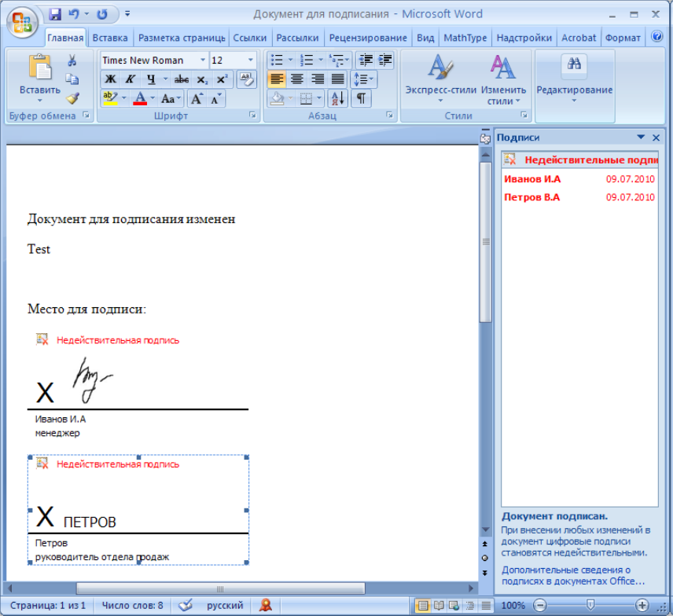This screenshot has height=616, width=673.
Task: Select Петров В.А signature entry
Action: [x=579, y=197]
